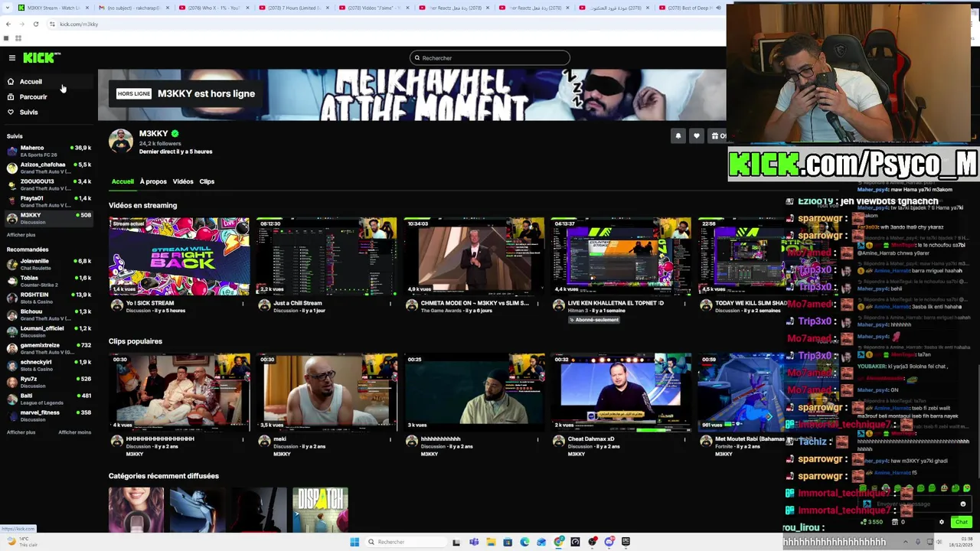Open options for CHMETA MODE ON video
Screen dimensions: 980x551
[537, 304]
